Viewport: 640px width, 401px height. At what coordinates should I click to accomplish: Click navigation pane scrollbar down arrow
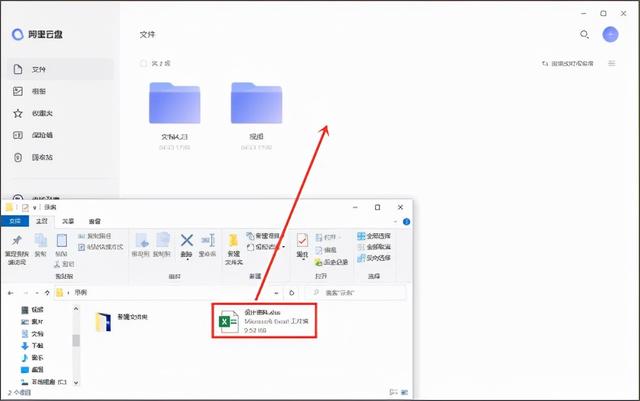point(76,383)
